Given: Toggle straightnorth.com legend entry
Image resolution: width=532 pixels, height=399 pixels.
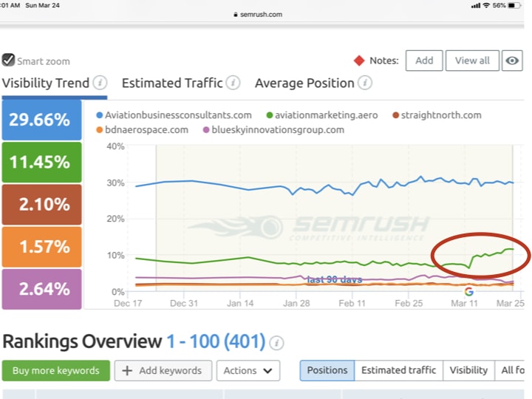Looking at the screenshot, I should pyautogui.click(x=437, y=115).
